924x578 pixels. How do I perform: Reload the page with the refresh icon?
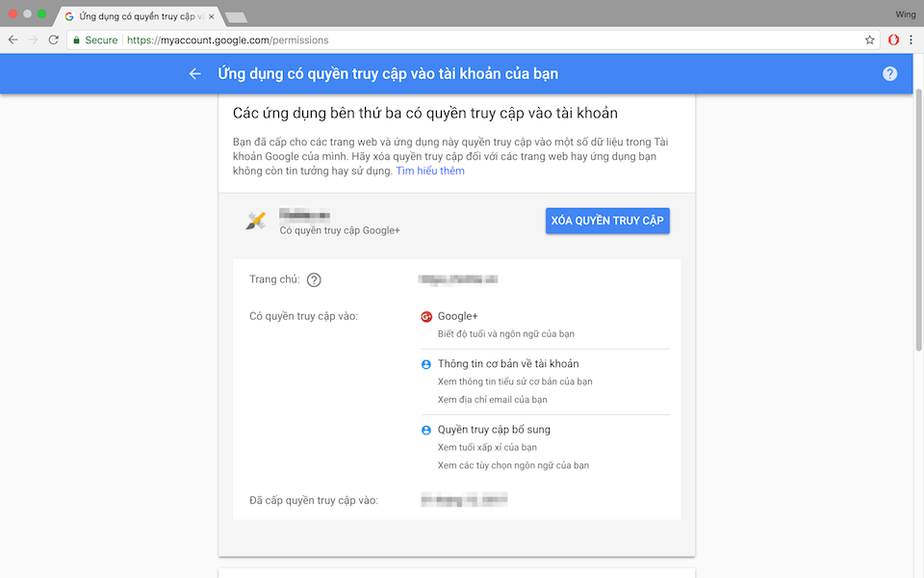click(x=54, y=40)
